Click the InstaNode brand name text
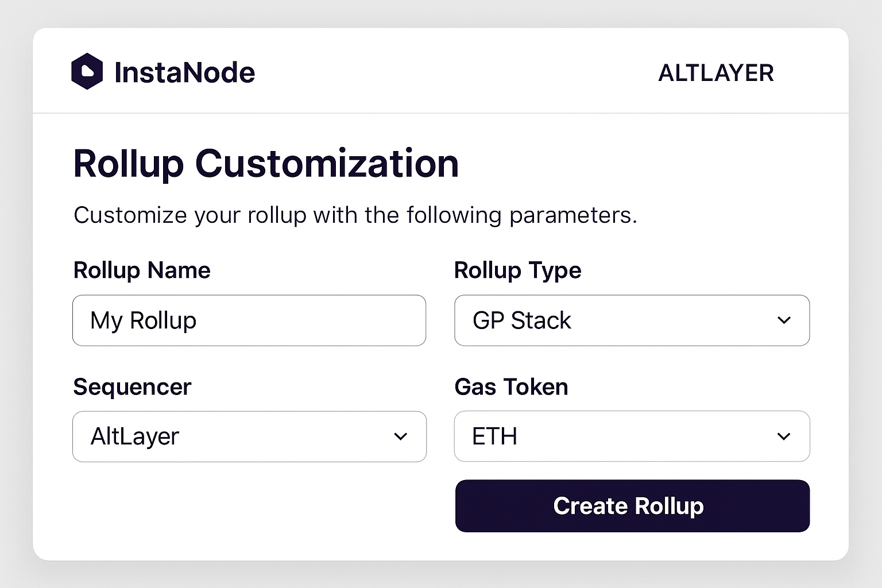 (185, 72)
